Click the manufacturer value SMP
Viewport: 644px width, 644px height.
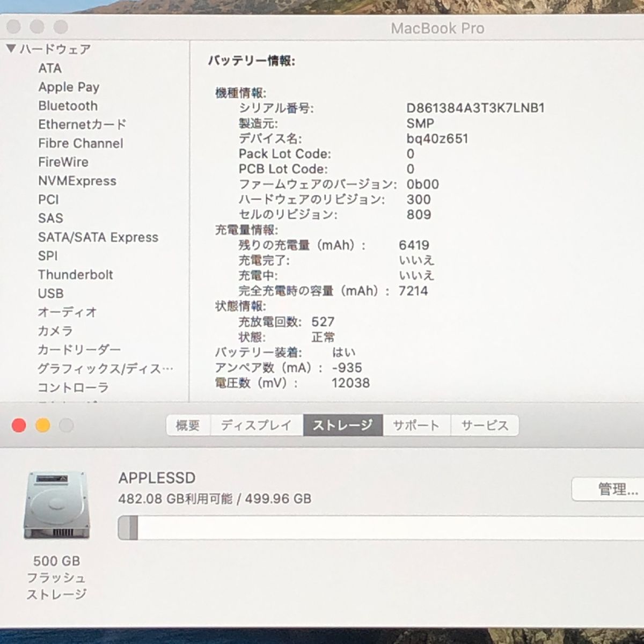[420, 123]
